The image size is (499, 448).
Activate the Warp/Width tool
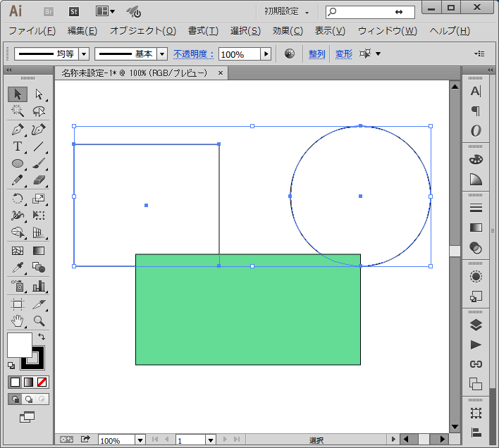[x=18, y=216]
